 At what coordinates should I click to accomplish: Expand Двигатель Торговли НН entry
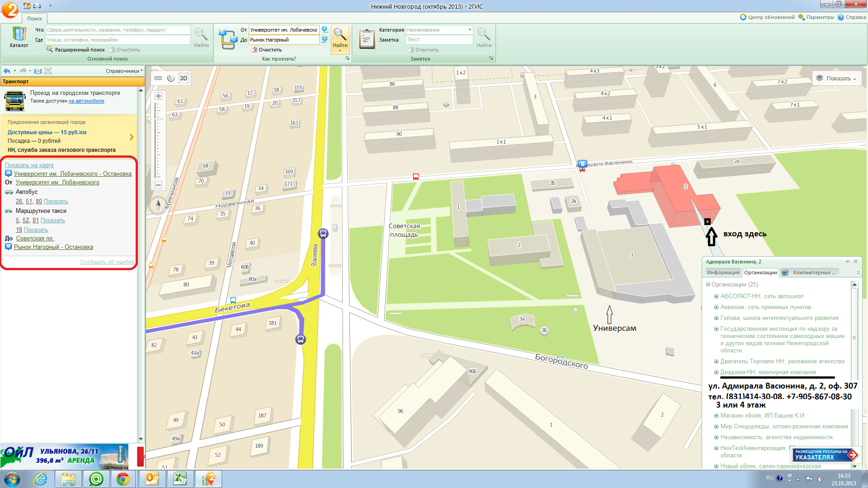tap(716, 361)
